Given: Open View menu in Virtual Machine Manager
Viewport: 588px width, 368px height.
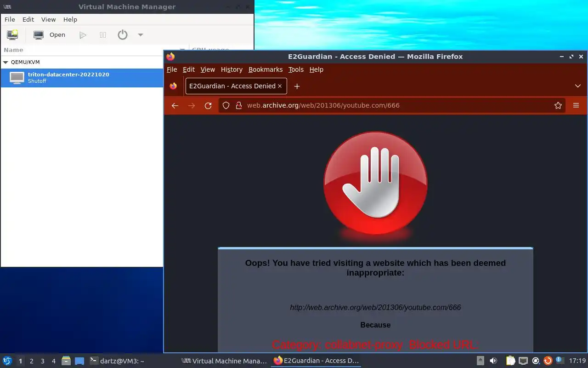Looking at the screenshot, I should tap(48, 19).
